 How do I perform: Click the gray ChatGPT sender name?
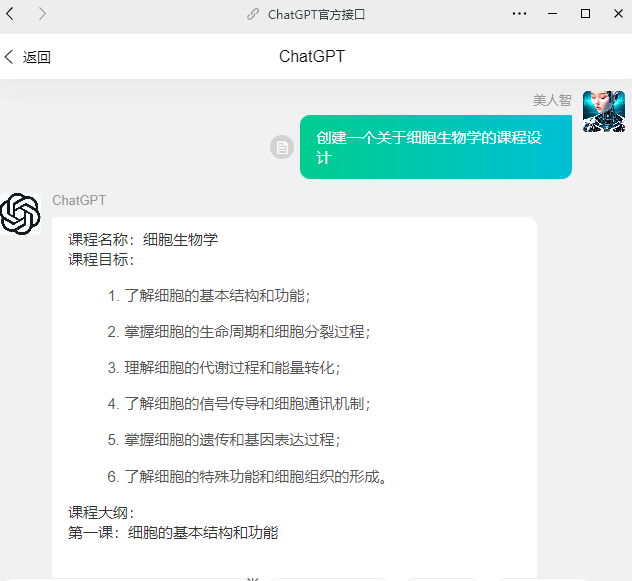click(x=79, y=200)
